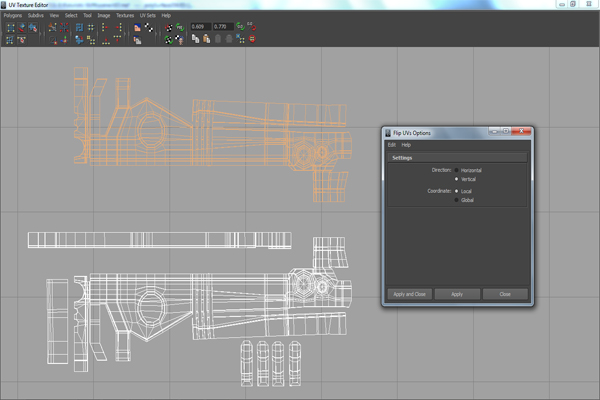The height and width of the screenshot is (400, 600).
Task: Open Help menu in UV Texture Editor
Action: [166, 16]
